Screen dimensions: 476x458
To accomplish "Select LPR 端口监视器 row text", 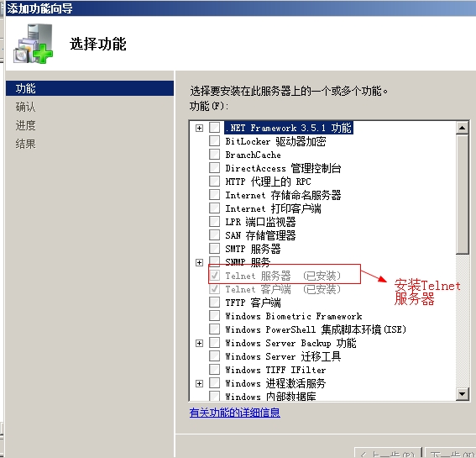I will pyautogui.click(x=260, y=222).
